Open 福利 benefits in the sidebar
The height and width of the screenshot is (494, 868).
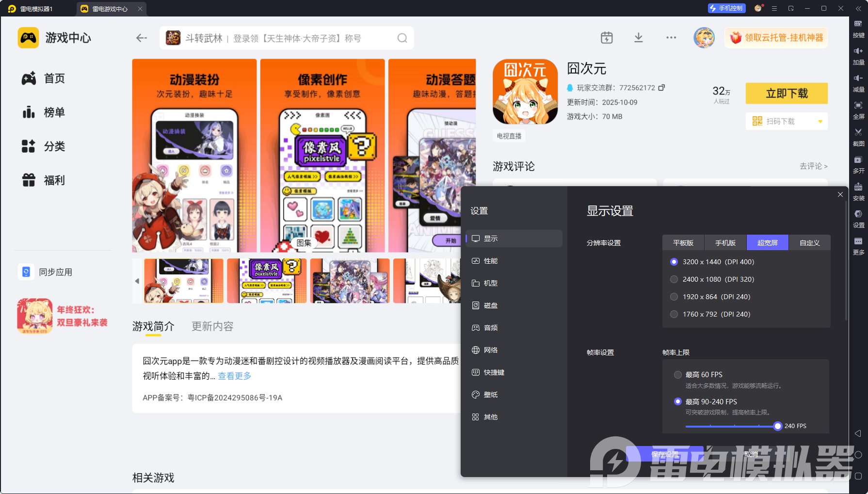43,180
